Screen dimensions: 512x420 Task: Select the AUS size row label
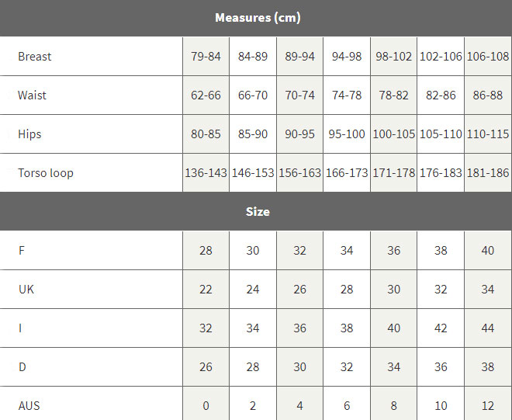click(x=29, y=405)
